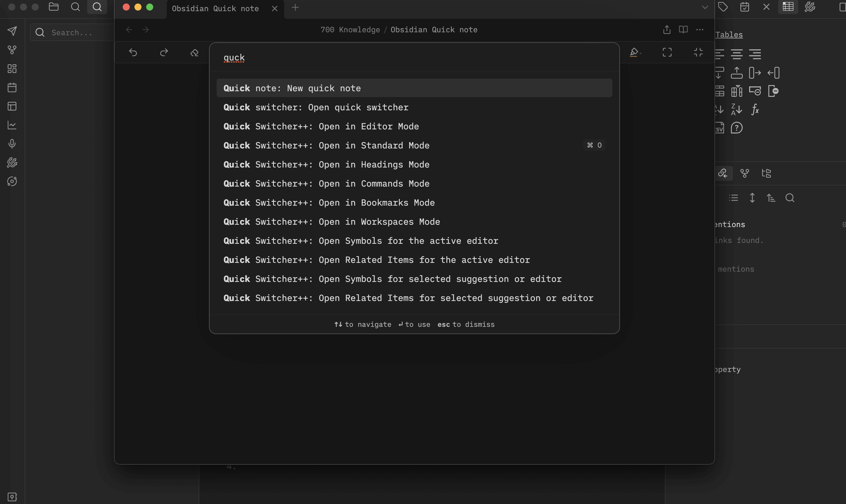
Task: Change backlinks sort order icon
Action: [771, 198]
